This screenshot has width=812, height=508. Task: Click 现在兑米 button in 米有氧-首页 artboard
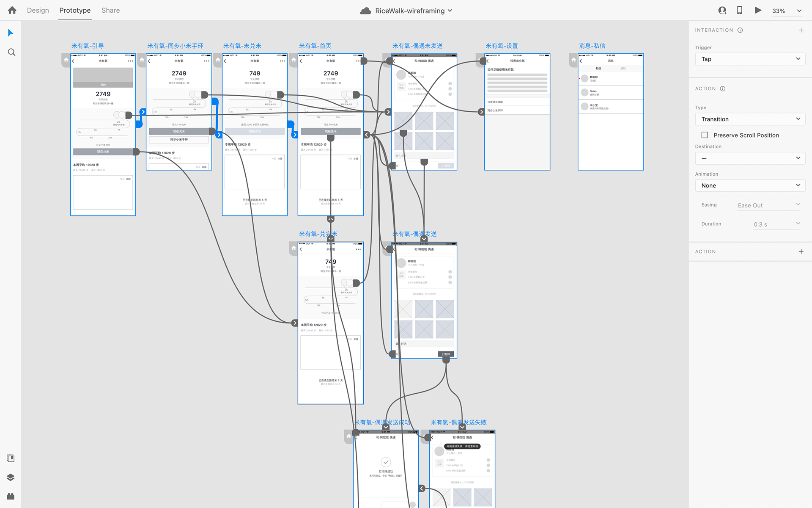(331, 131)
